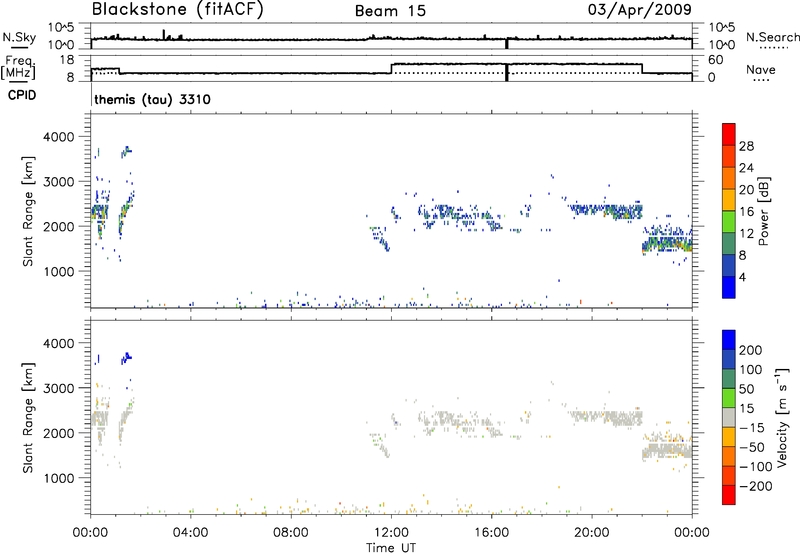Click the "15" velocity color bar label
The height and width of the screenshot is (554, 800).
click(x=746, y=409)
